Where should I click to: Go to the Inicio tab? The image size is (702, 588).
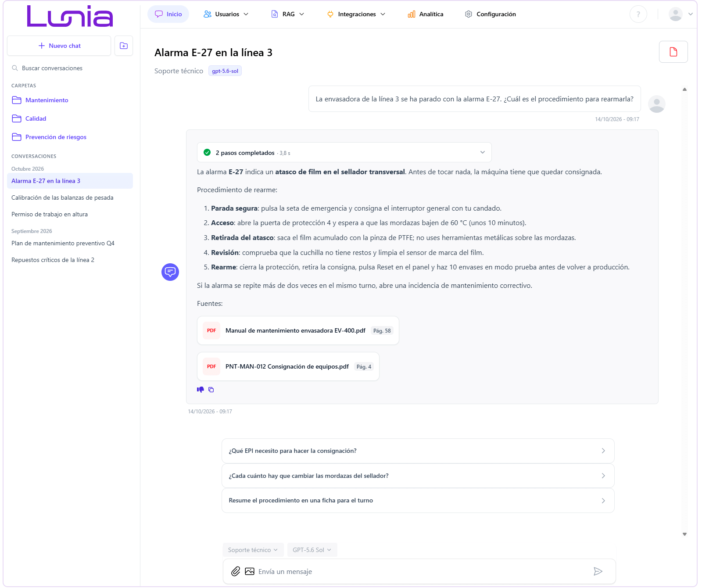click(168, 14)
